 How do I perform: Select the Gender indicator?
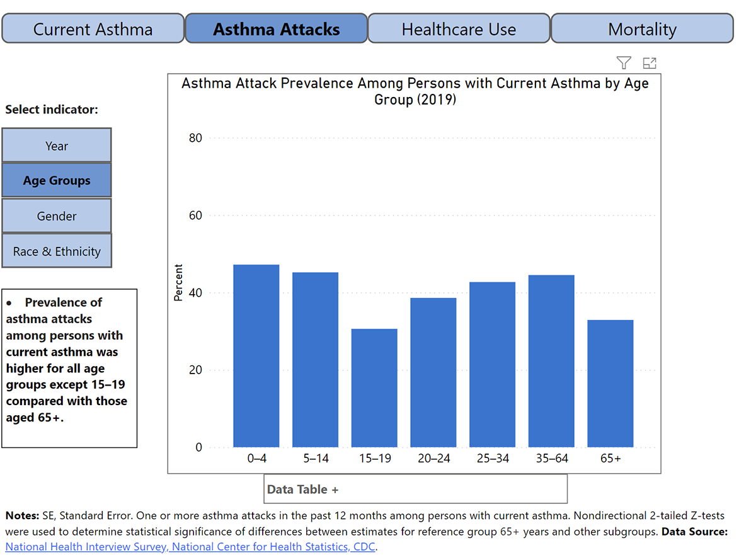click(57, 215)
